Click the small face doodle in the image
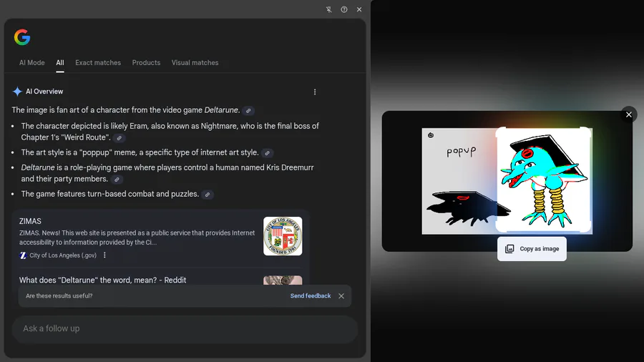644x362 pixels. coord(431,135)
